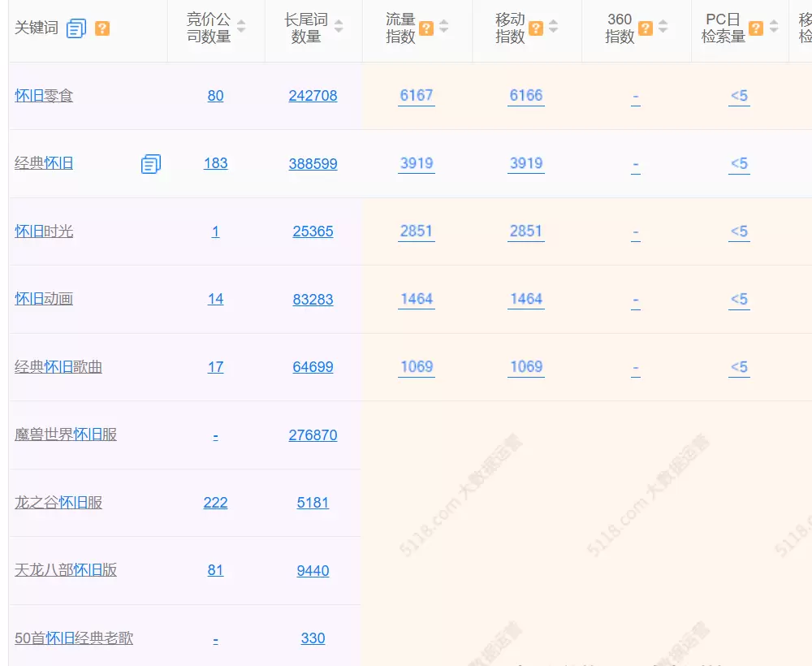812x666 pixels.
Task: Click long-tail count 388599 for 经典怀旧
Action: [x=313, y=164]
